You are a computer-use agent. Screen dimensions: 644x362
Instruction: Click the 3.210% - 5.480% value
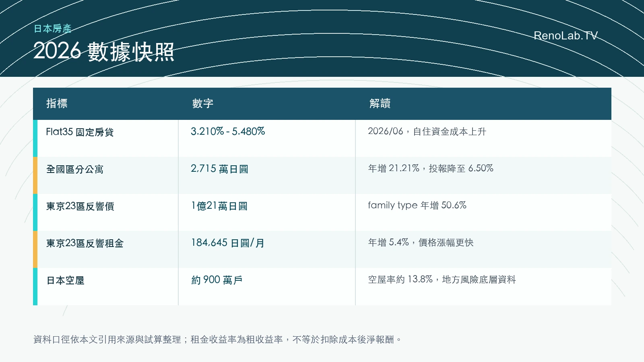click(x=228, y=132)
